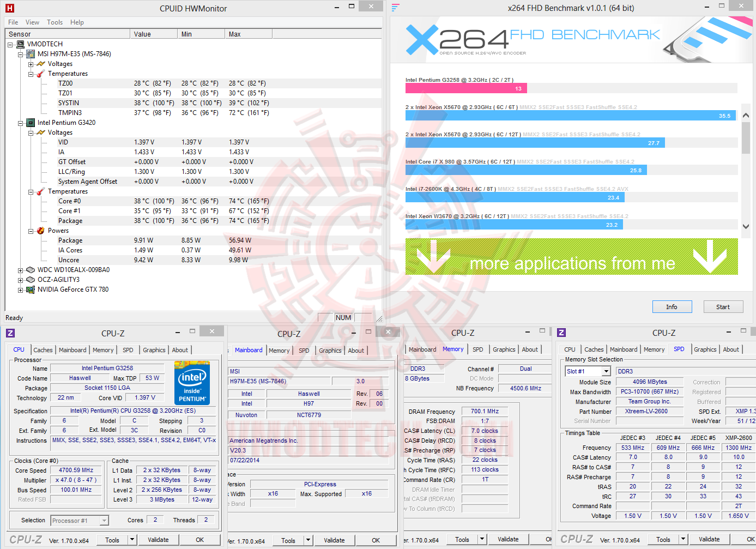This screenshot has height=549, width=756.
Task: Click the Value column header in HWMonitor
Action: [x=154, y=34]
